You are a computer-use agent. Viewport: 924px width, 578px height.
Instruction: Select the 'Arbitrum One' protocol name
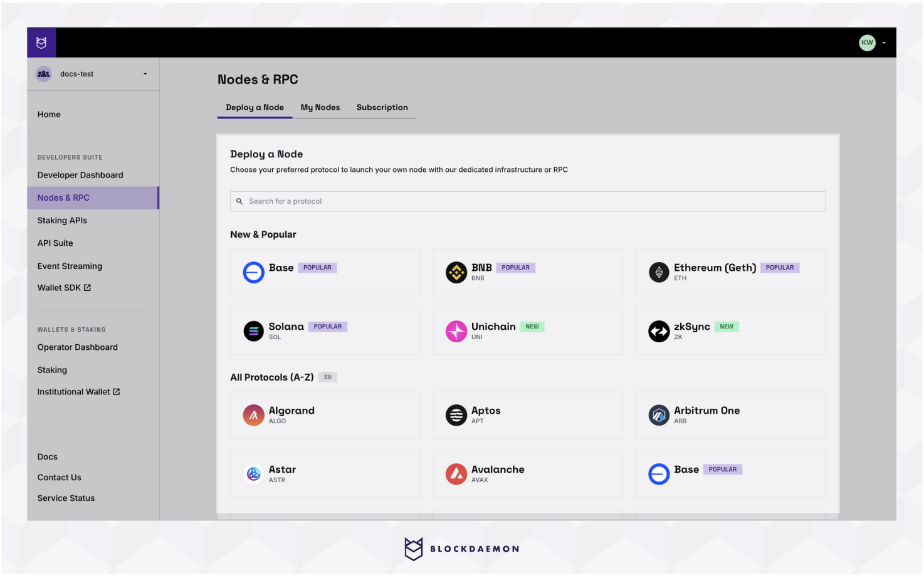[x=707, y=411]
